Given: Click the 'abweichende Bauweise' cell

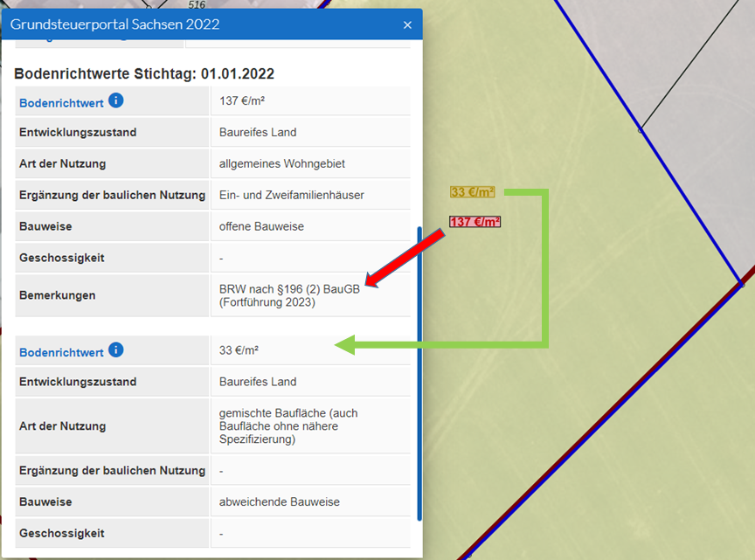Looking at the screenshot, I should [310, 501].
